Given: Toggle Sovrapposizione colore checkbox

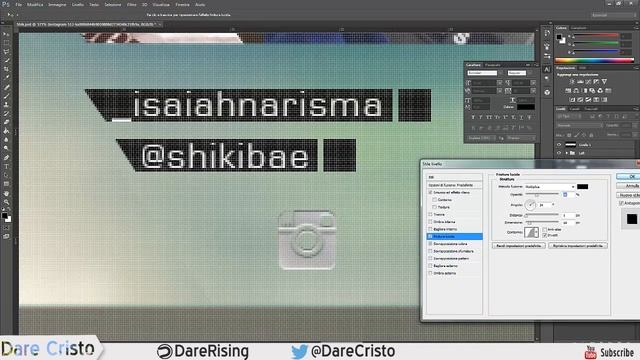Looking at the screenshot, I should coord(430,244).
